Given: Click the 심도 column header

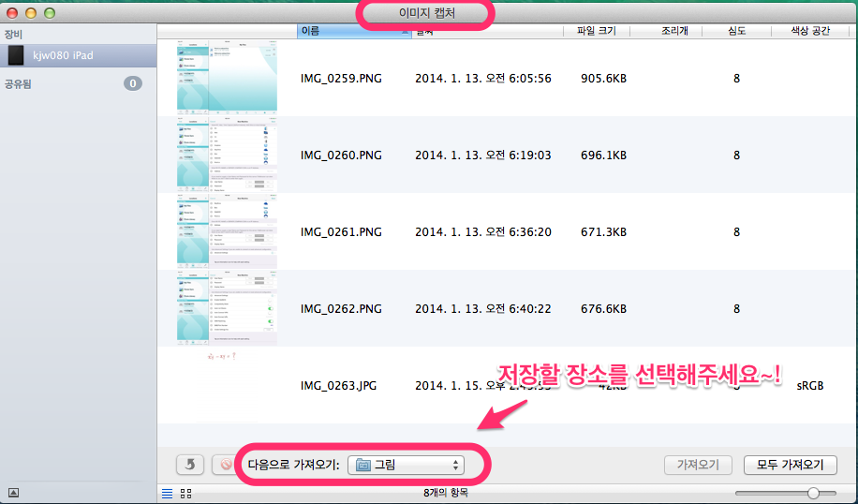Looking at the screenshot, I should tap(736, 31).
